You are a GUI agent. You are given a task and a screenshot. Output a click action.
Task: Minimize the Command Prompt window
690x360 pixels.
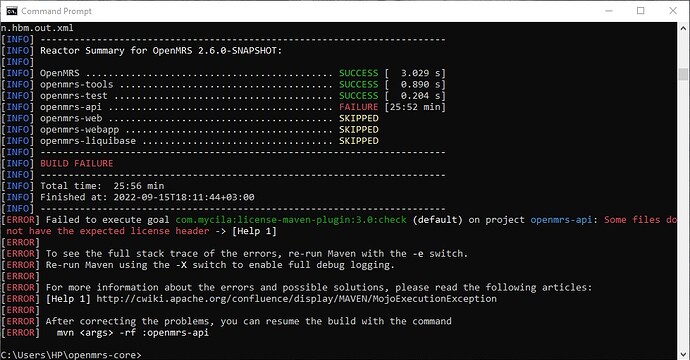coord(609,11)
